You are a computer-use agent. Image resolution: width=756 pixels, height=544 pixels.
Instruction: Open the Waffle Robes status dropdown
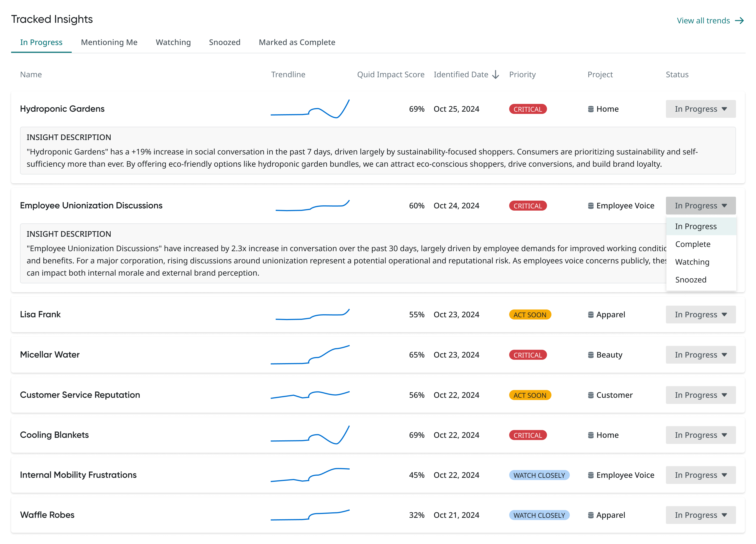coord(700,515)
